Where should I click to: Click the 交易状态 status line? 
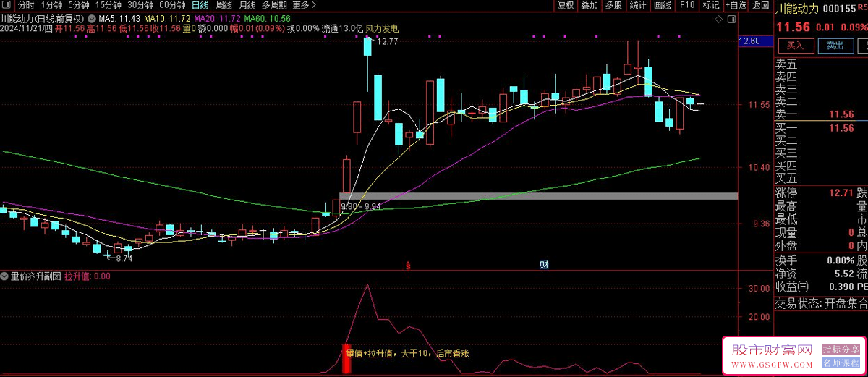point(821,304)
